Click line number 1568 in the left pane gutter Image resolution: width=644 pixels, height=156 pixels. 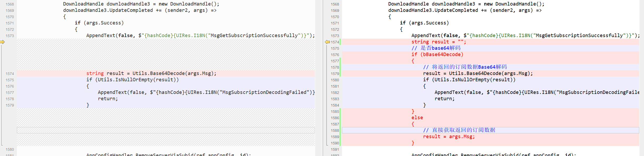[x=10, y=4]
